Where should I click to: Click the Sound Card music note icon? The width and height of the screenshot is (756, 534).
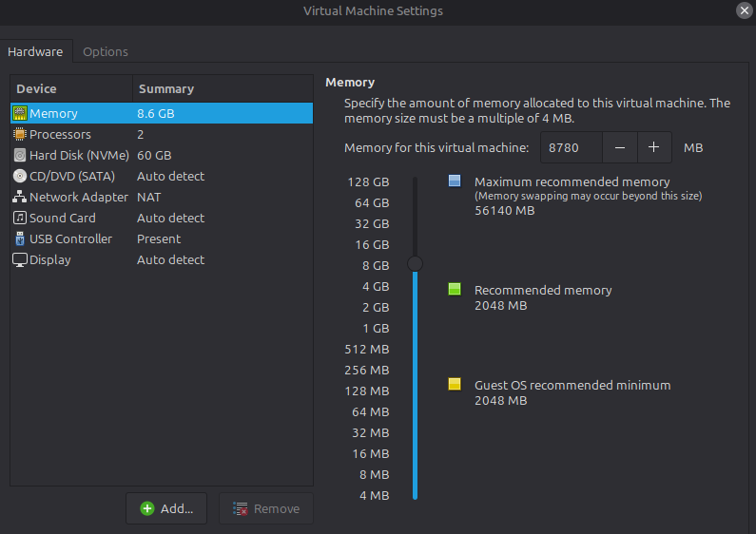tap(20, 218)
